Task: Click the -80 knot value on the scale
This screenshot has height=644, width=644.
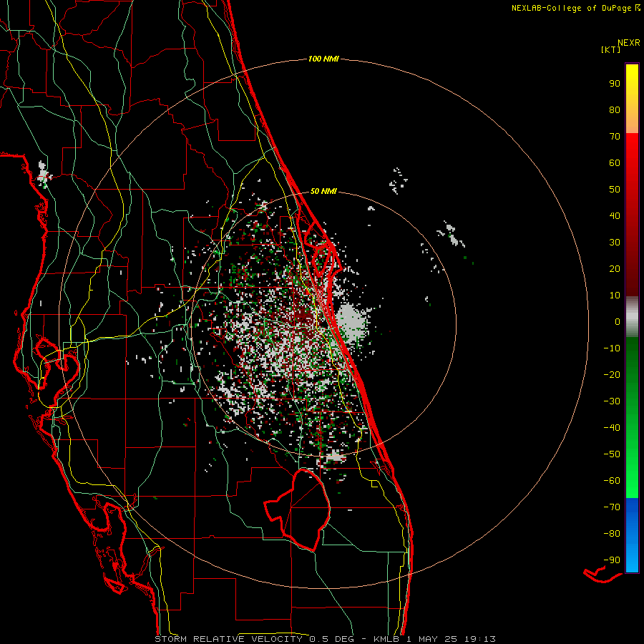Action: coord(612,534)
